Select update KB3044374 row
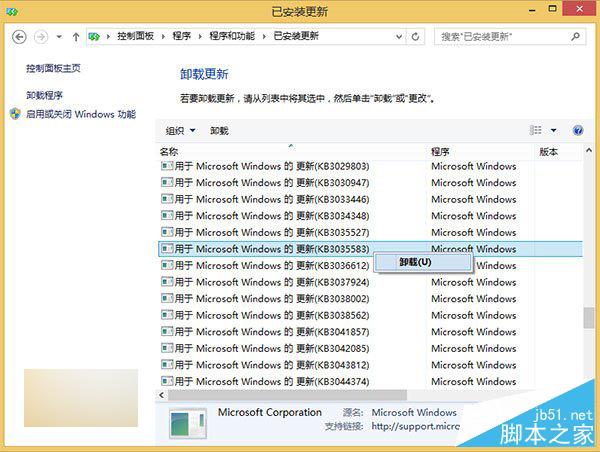600x452 pixels. 370,382
